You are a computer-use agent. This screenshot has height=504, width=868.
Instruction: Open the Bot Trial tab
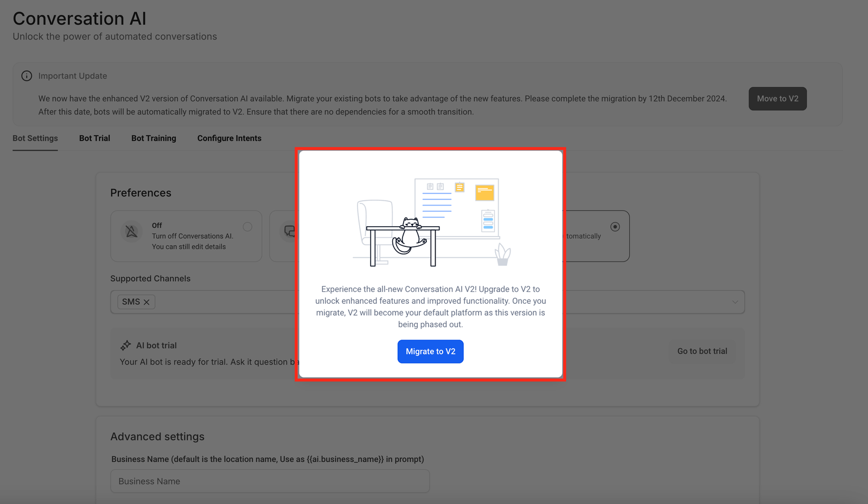point(94,138)
